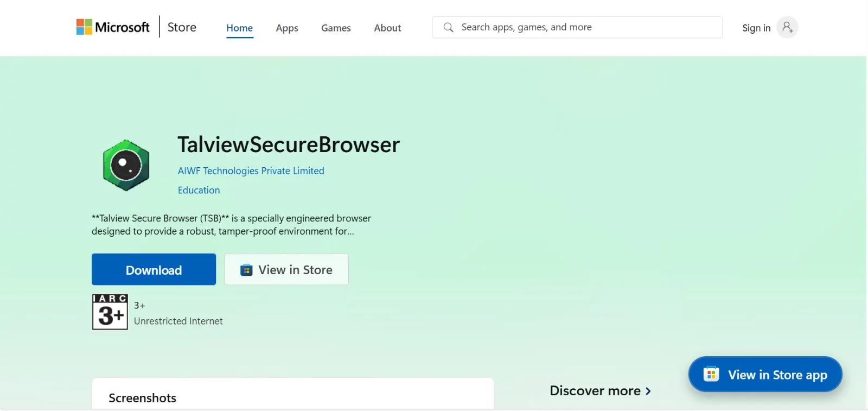Click the search magnifier icon
The height and width of the screenshot is (411, 868).
(448, 27)
